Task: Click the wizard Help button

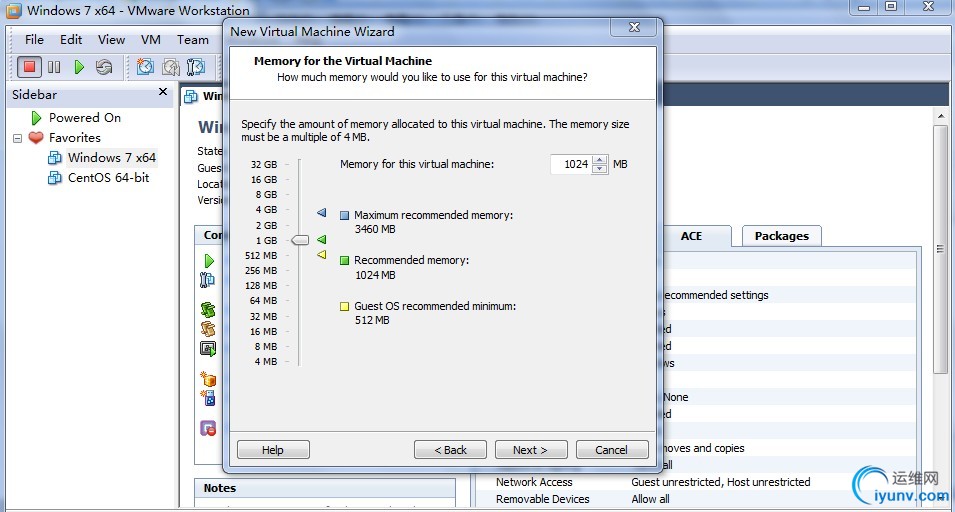Action: (273, 450)
